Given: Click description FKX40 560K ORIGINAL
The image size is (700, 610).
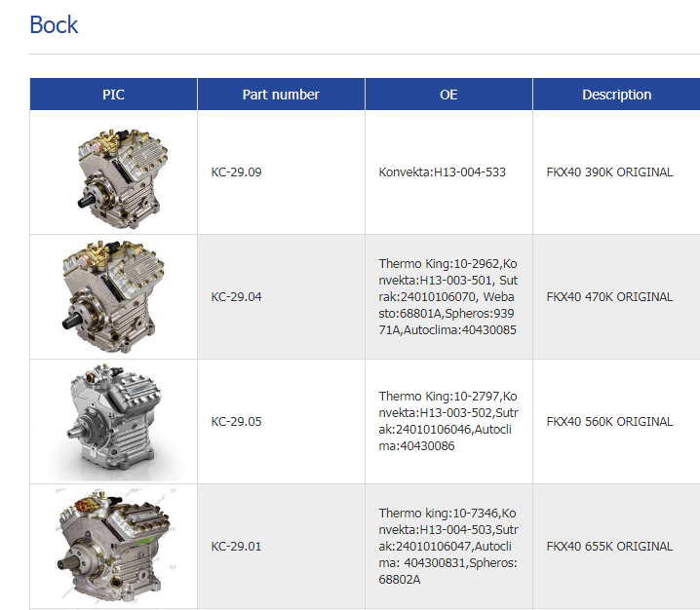Looking at the screenshot, I should click(x=609, y=422).
